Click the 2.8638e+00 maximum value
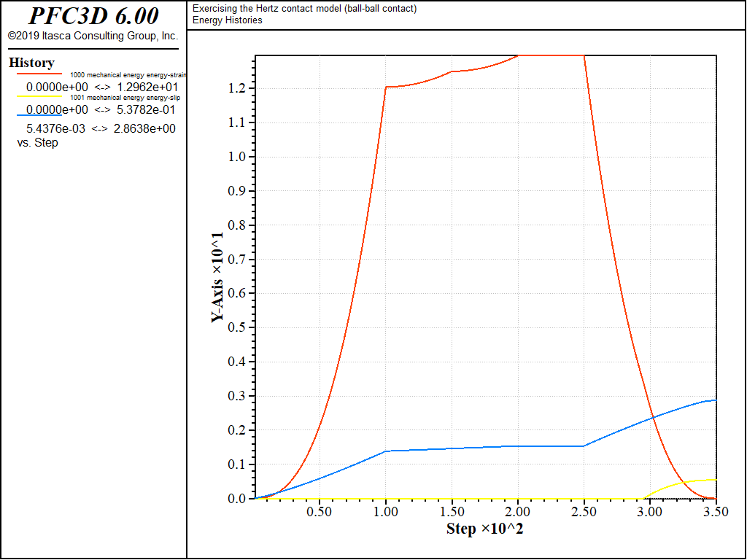Image resolution: width=747 pixels, height=560 pixels. pos(144,128)
